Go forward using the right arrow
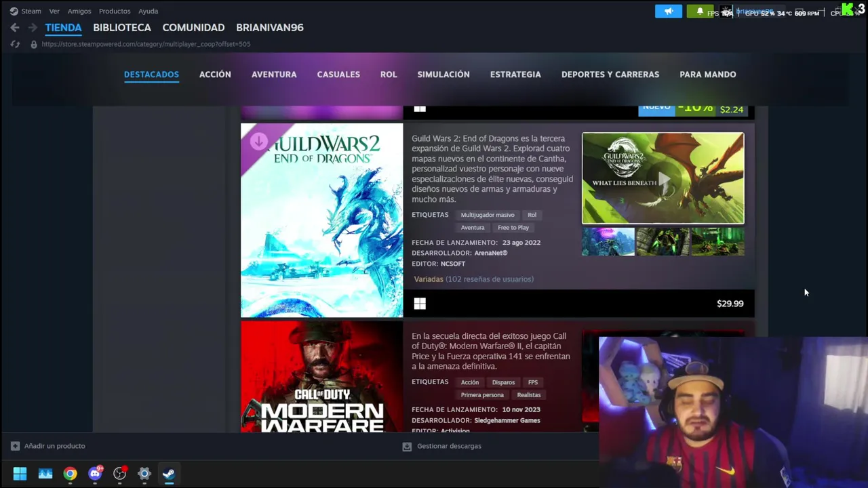This screenshot has height=488, width=868. tap(33, 28)
